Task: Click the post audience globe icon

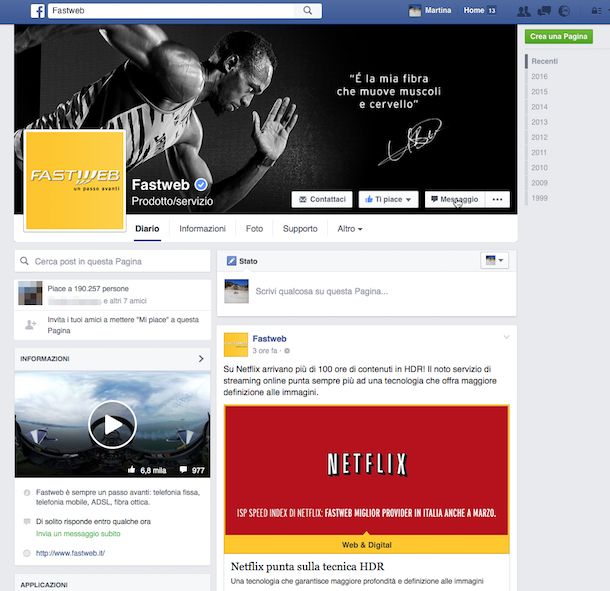Action: 287,351
